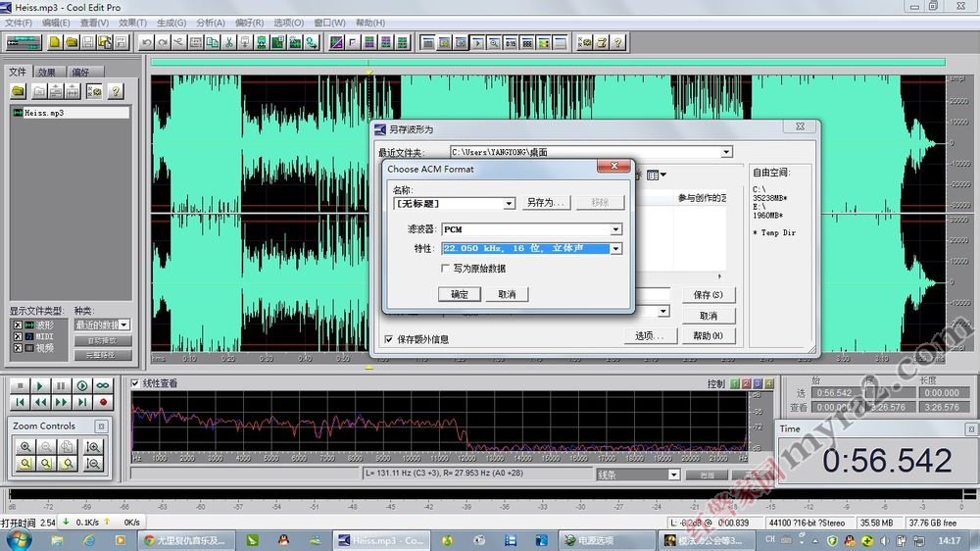980x551 pixels.
Task: Click the 帮助(H) button in save dialog
Action: tap(709, 336)
